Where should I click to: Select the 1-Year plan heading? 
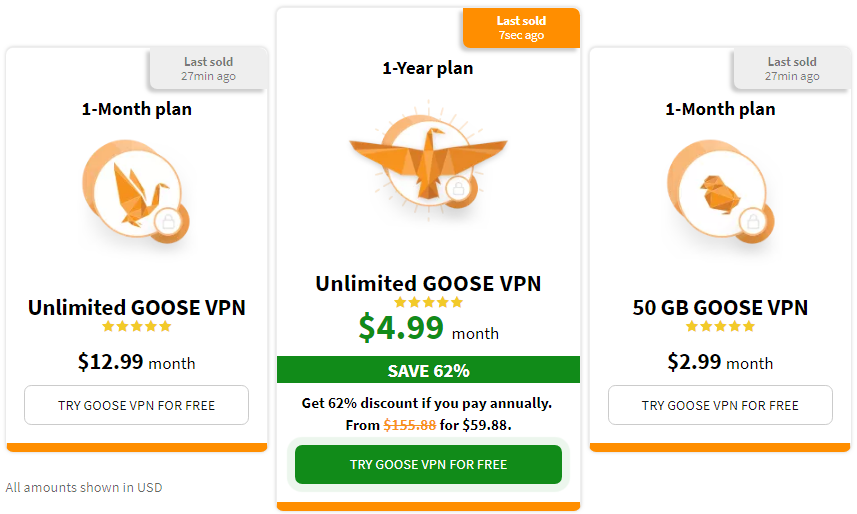click(428, 68)
